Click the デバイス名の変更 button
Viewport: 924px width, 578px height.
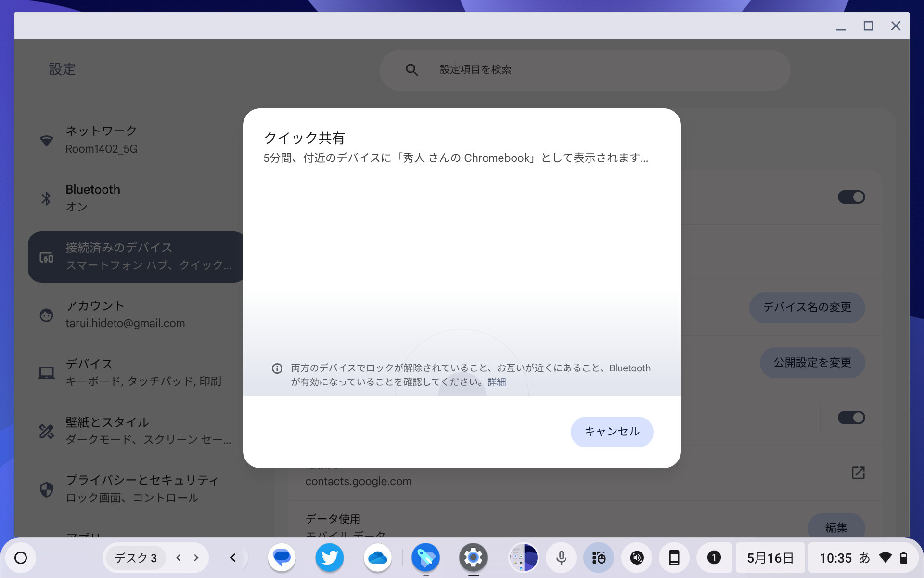pos(807,308)
